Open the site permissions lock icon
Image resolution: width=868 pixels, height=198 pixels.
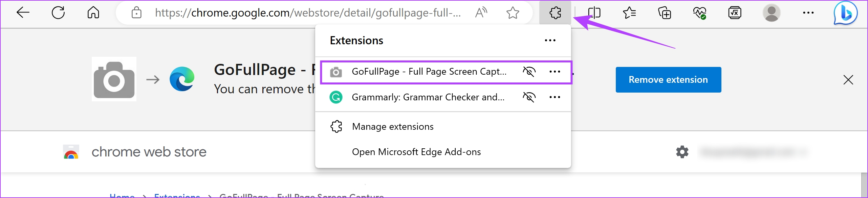pyautogui.click(x=136, y=13)
